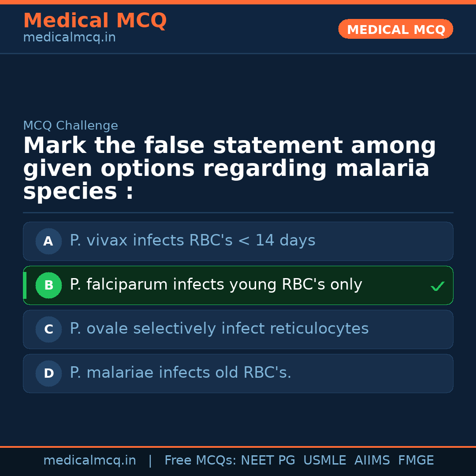This screenshot has width=476, height=476.
Task: Click the "Mark the false statement" question heading
Action: [229, 169]
